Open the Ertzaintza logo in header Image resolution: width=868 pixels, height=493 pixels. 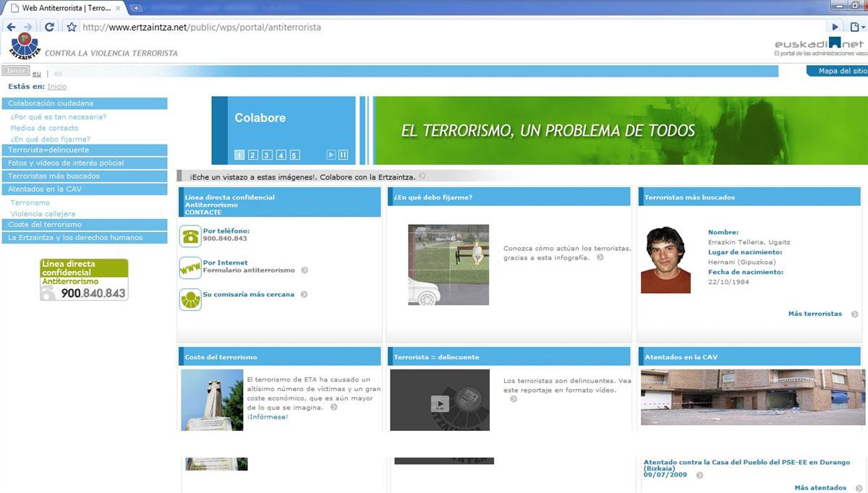pos(25,46)
